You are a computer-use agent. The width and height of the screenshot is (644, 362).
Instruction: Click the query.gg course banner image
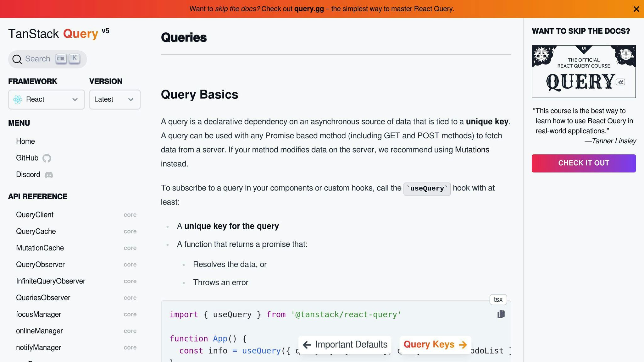pyautogui.click(x=583, y=72)
